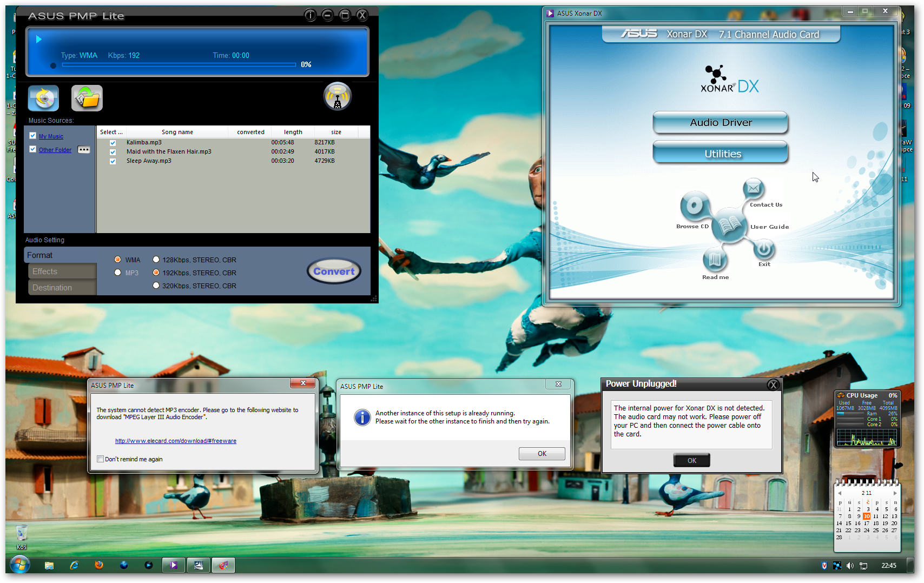Screen dimensions: 924x583
Task: Switch to the Format tab
Action: (61, 255)
